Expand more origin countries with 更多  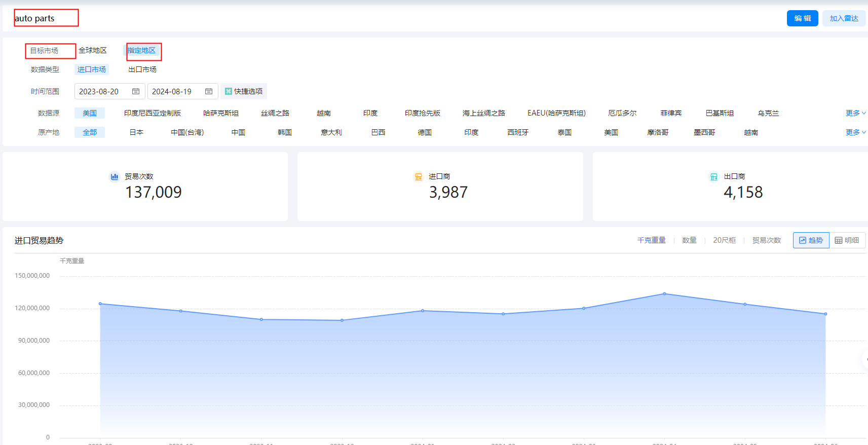pyautogui.click(x=855, y=132)
